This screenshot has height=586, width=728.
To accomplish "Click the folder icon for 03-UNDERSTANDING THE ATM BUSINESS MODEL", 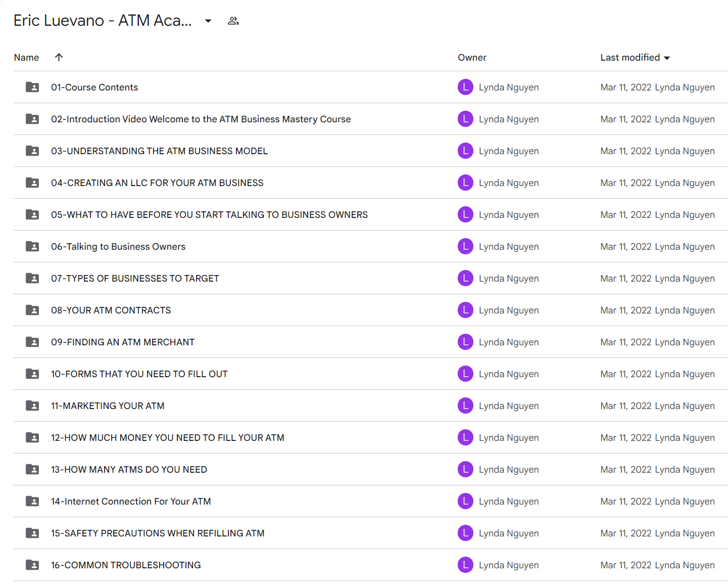I will coord(32,151).
